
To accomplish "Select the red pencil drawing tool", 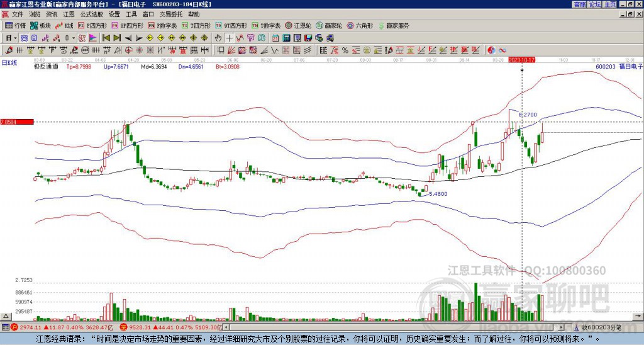I will coord(8,50).
